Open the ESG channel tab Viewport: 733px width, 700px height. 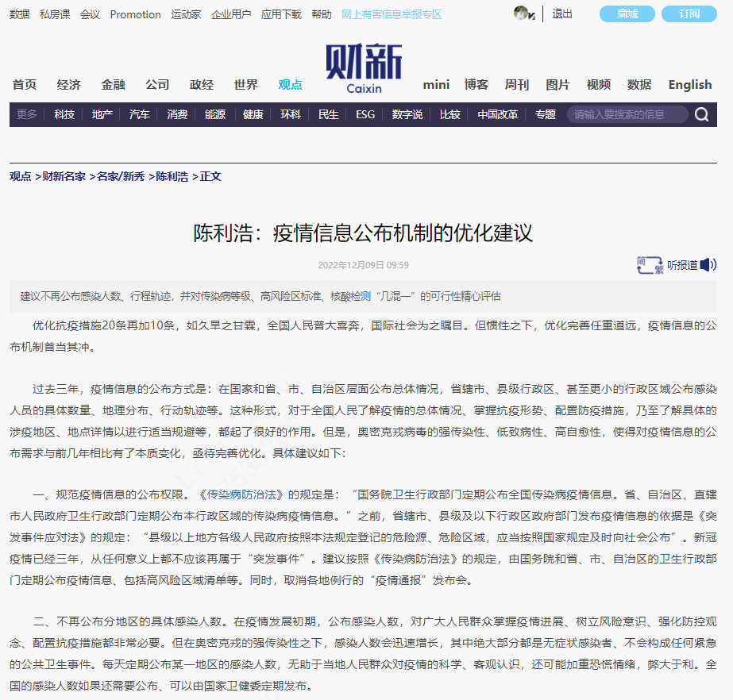(364, 114)
